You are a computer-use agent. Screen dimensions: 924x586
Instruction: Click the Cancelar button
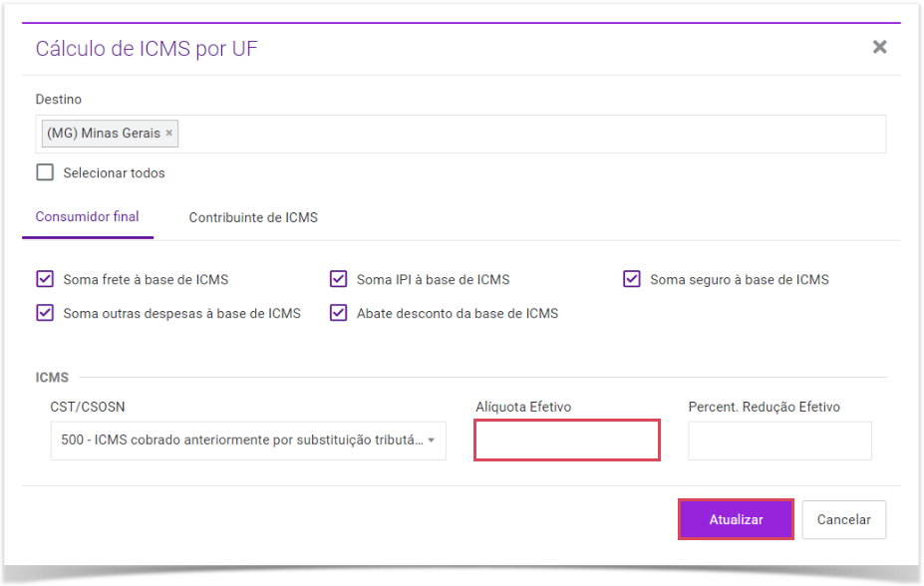click(844, 519)
